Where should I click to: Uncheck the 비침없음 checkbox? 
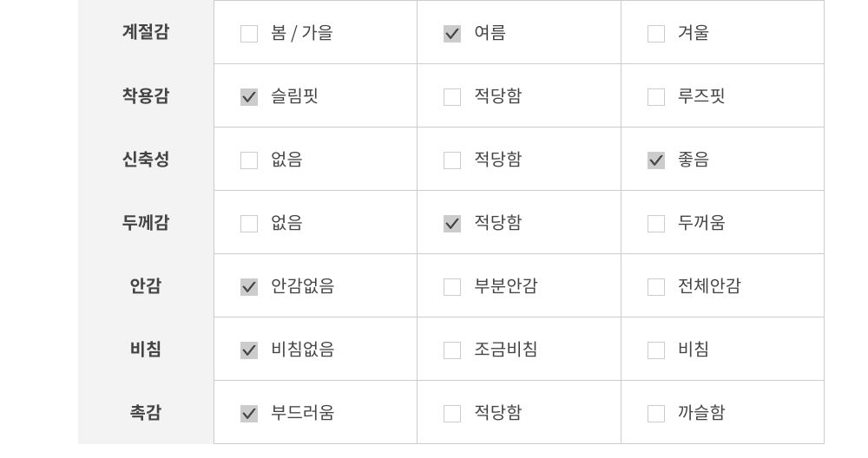[249, 350]
